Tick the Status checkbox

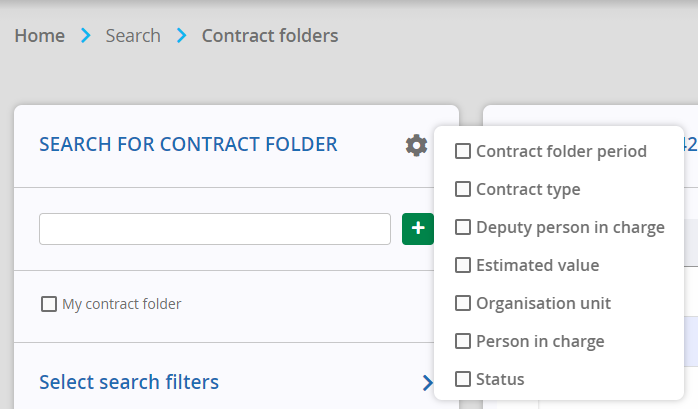tap(463, 379)
